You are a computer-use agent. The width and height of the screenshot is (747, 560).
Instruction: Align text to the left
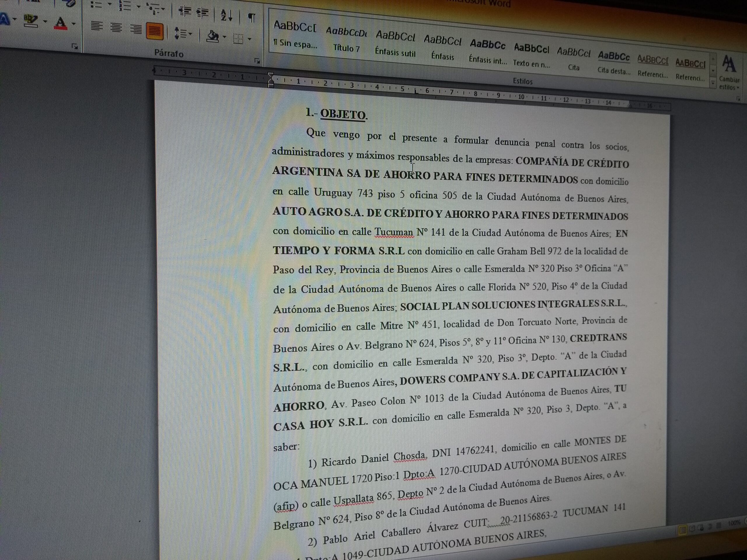97,26
